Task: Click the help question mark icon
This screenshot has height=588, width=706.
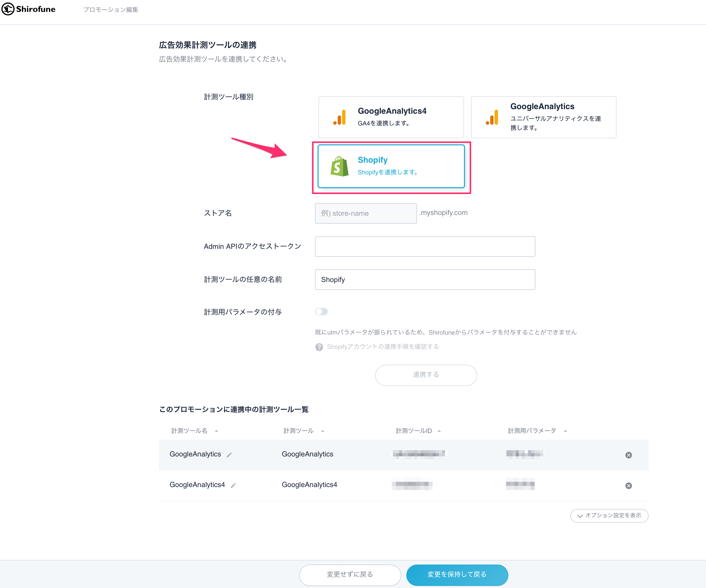Action: click(x=319, y=347)
